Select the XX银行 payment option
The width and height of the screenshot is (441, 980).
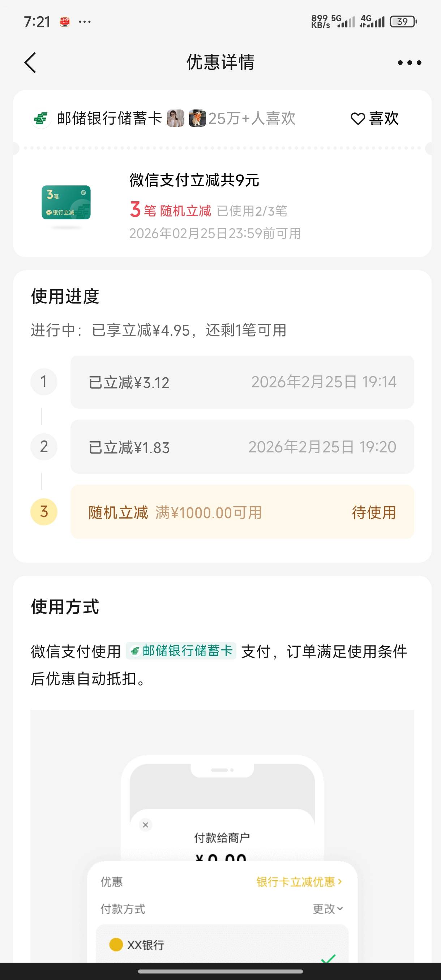(x=146, y=945)
